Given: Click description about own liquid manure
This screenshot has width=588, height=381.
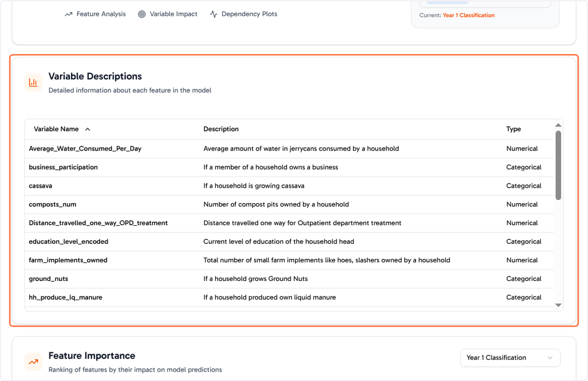Looking at the screenshot, I should (x=269, y=298).
